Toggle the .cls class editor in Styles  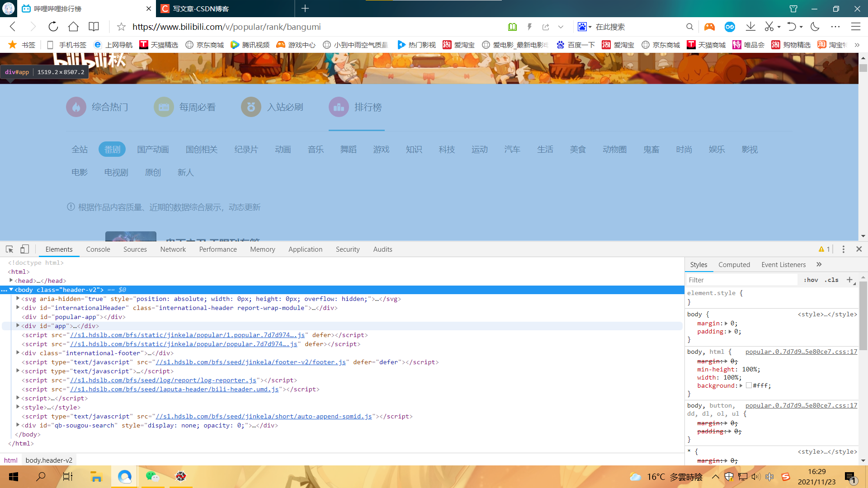click(x=831, y=280)
